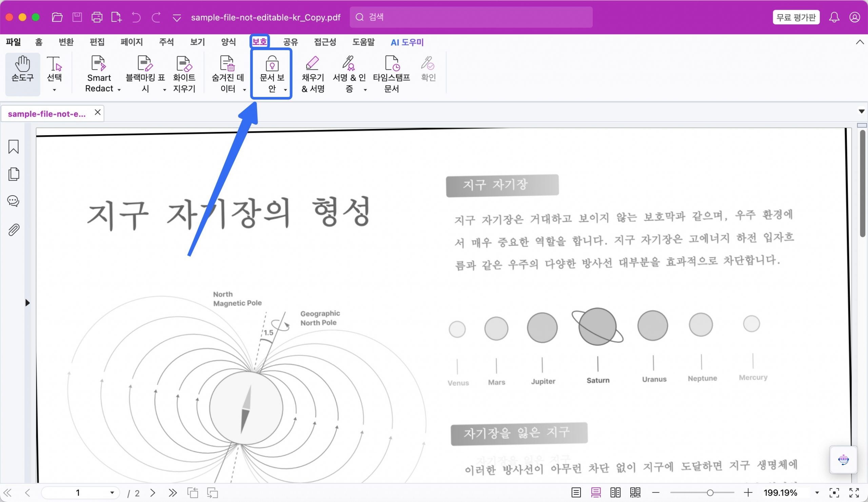Go to next page
This screenshot has height=502, width=868.
(153, 493)
